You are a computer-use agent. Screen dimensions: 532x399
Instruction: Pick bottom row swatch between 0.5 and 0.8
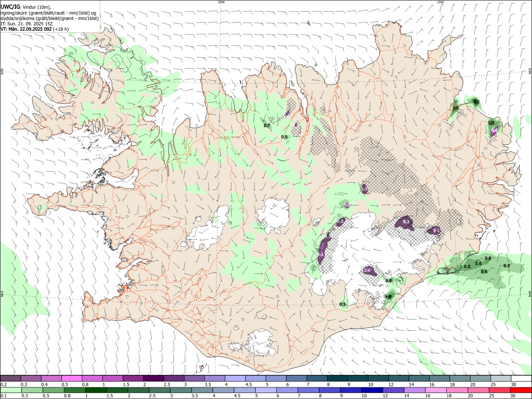coord(54,390)
